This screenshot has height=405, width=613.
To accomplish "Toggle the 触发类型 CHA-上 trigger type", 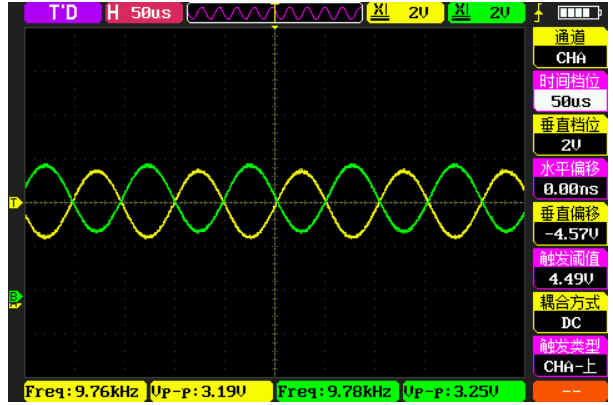I will tap(570, 357).
